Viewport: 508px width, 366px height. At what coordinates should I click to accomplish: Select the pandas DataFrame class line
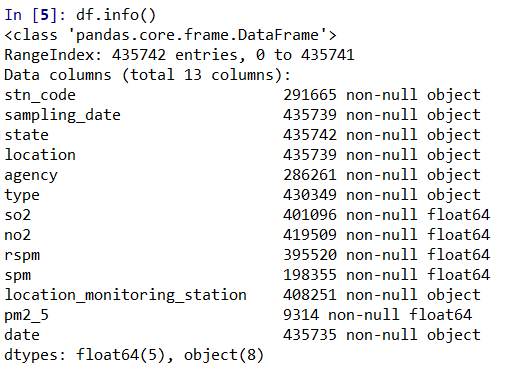click(x=170, y=35)
